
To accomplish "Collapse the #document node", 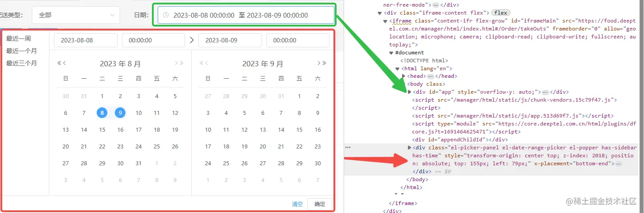I will coord(392,53).
